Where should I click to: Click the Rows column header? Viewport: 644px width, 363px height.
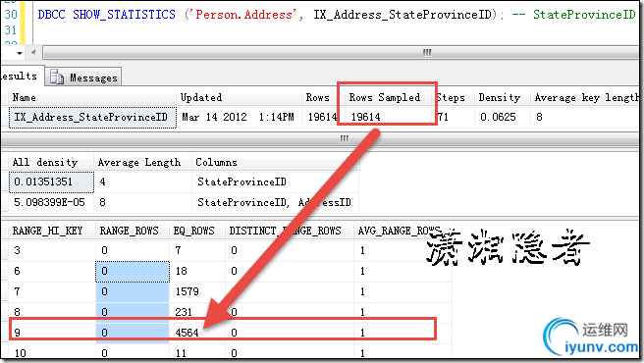pos(320,97)
